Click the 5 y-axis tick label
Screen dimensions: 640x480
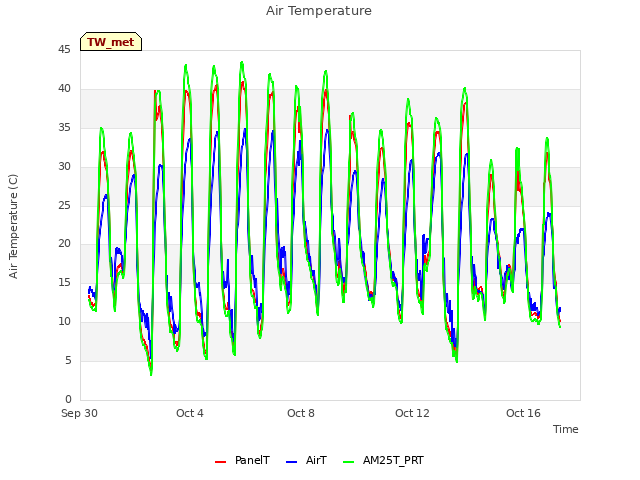68,360
